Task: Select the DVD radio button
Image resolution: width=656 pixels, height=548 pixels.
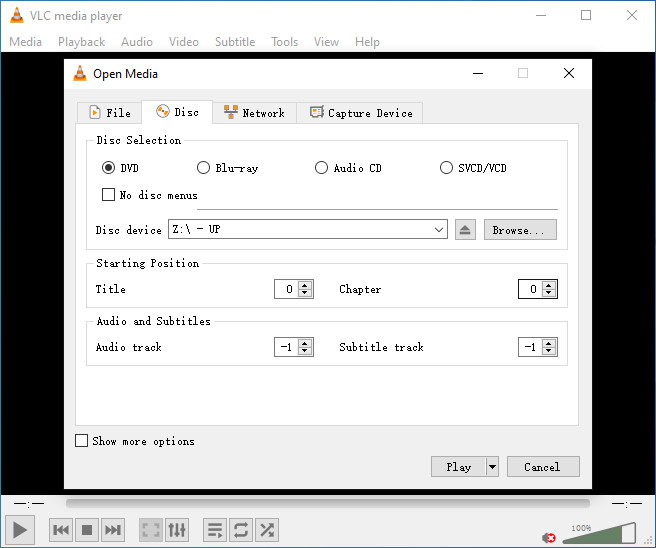Action: pyautogui.click(x=108, y=168)
